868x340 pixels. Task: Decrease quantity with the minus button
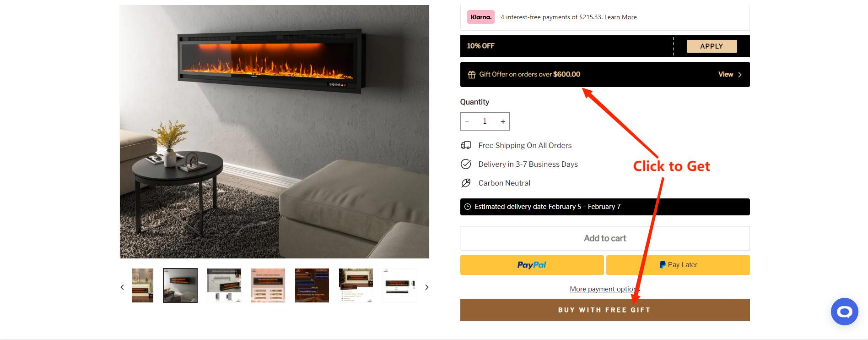467,121
